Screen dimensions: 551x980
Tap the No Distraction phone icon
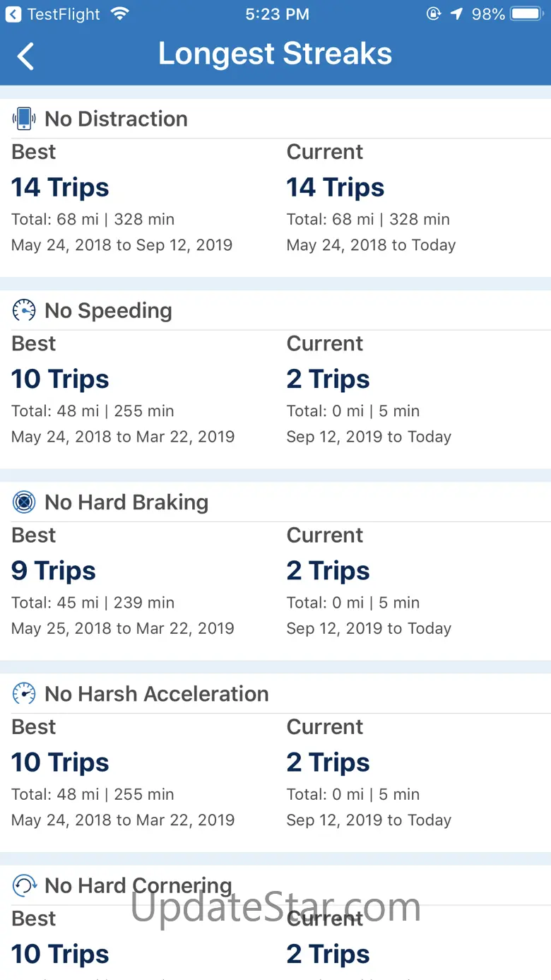24,119
